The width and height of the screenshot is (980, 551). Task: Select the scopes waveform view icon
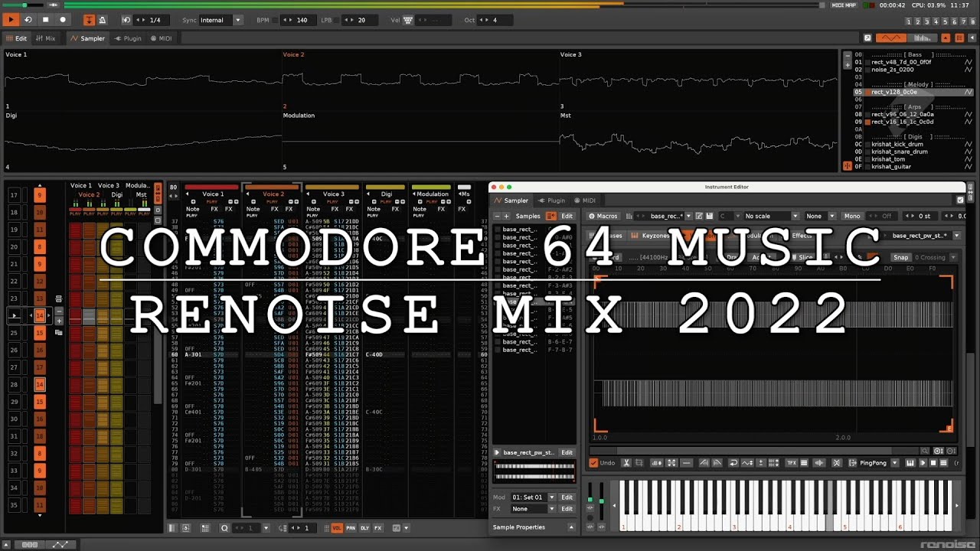(890, 37)
